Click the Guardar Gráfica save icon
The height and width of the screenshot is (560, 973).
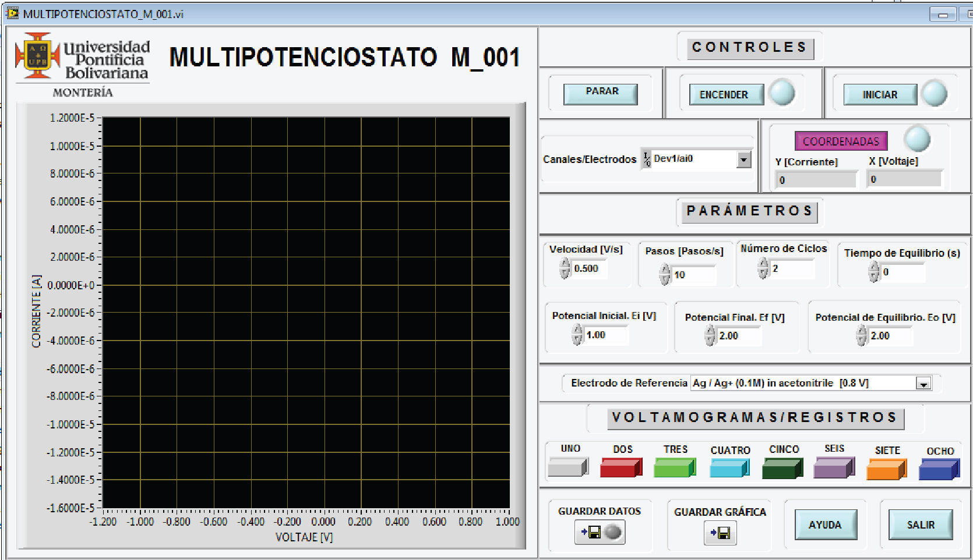coord(720,533)
